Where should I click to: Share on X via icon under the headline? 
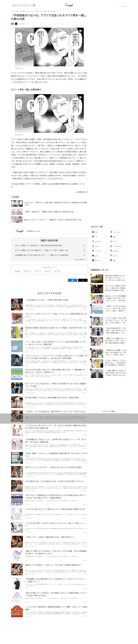point(16,24)
